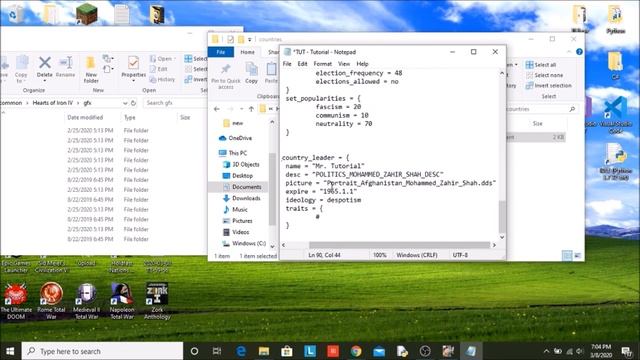640x360 pixels.
Task: Click the search magnifier in the countries window
Action: coord(572,109)
